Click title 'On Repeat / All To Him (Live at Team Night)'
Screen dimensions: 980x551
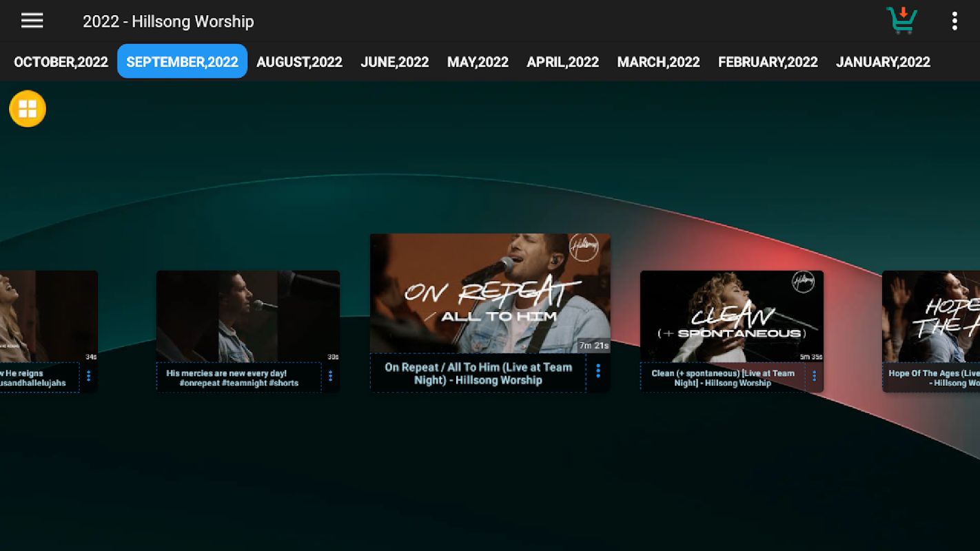click(478, 373)
